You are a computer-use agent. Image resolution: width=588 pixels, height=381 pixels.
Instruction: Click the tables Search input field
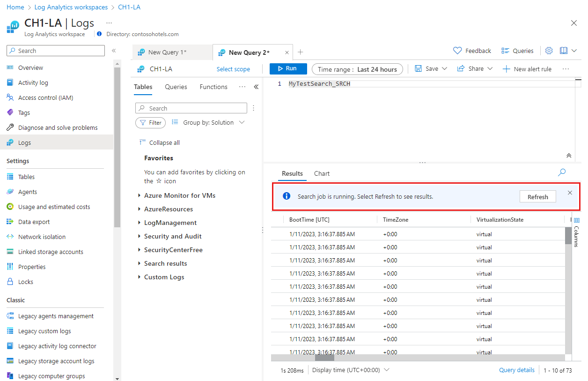191,108
